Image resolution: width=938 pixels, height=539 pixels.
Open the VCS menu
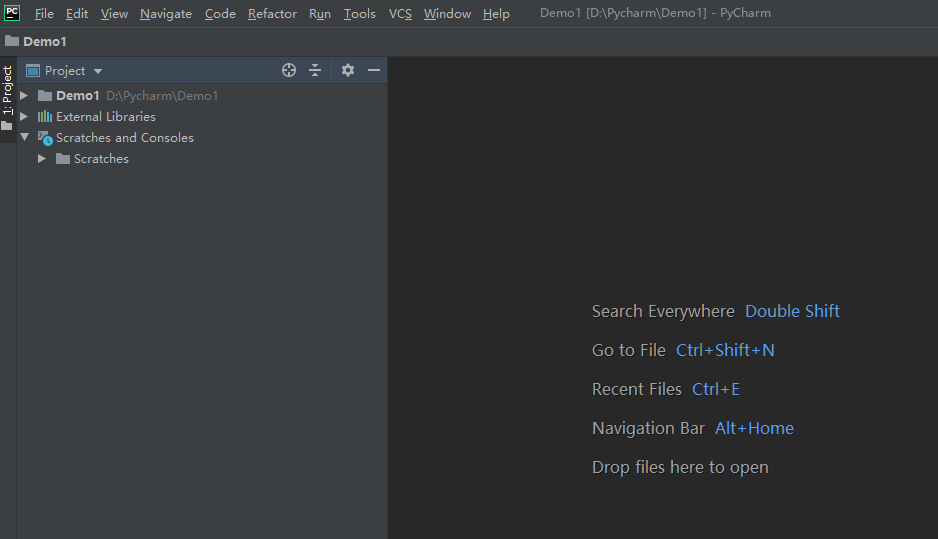[400, 13]
